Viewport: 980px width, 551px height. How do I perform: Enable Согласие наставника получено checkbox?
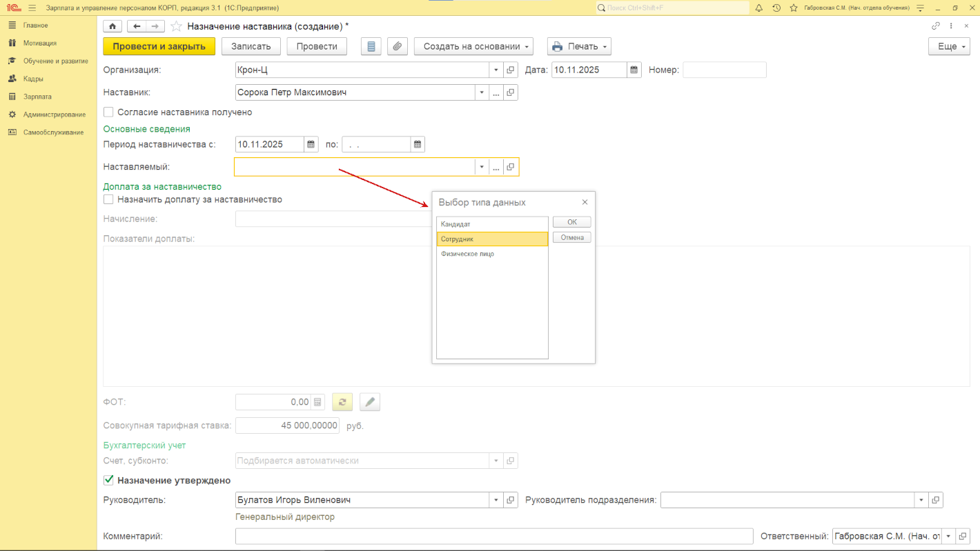click(108, 112)
